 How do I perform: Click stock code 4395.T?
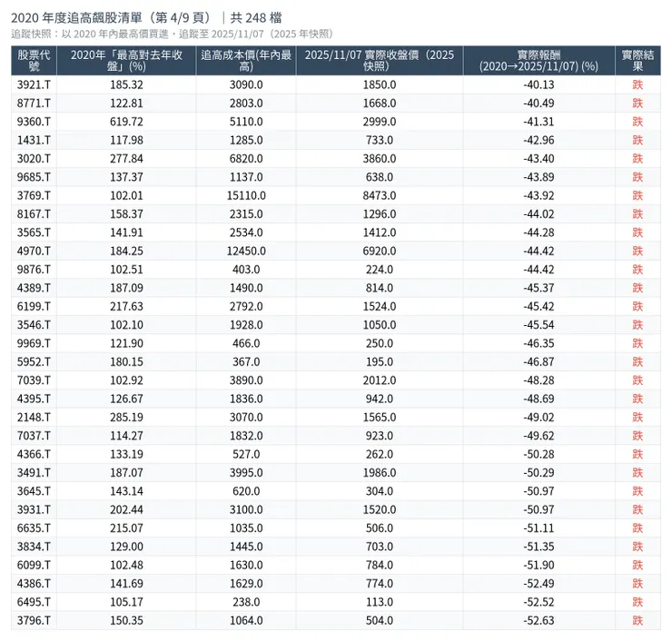[34, 399]
